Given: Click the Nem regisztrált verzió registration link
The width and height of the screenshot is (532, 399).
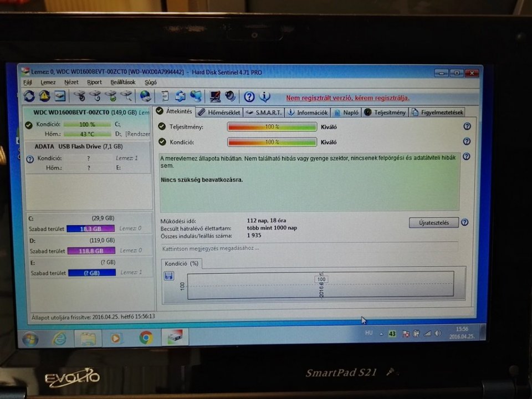Looking at the screenshot, I should pyautogui.click(x=347, y=98).
